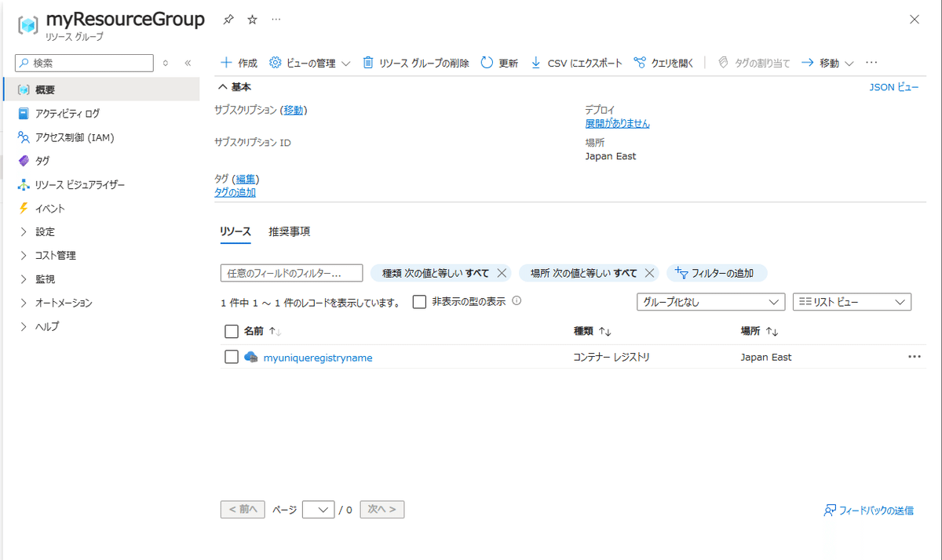The height and width of the screenshot is (560, 942).
Task: Open グループ化なし dropdown
Action: (710, 302)
